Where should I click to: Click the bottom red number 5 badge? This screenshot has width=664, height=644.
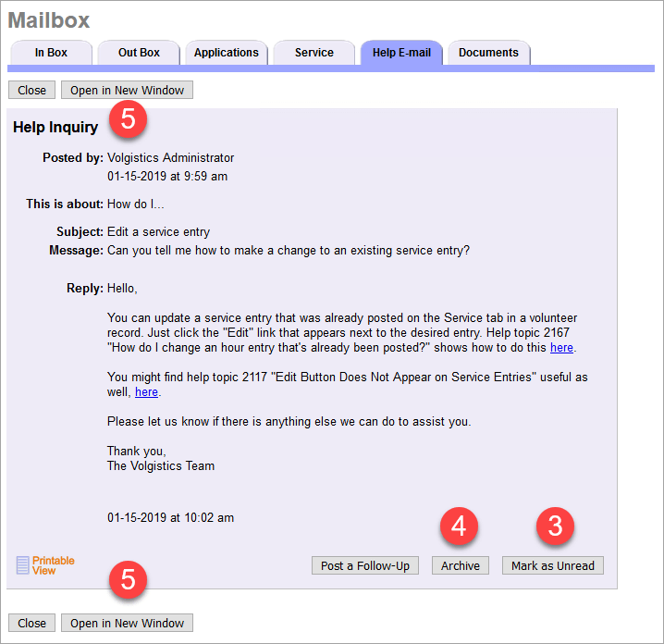(129, 580)
